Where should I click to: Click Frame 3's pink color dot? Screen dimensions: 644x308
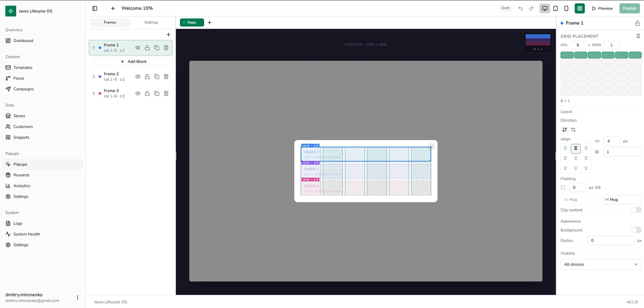pyautogui.click(x=100, y=93)
